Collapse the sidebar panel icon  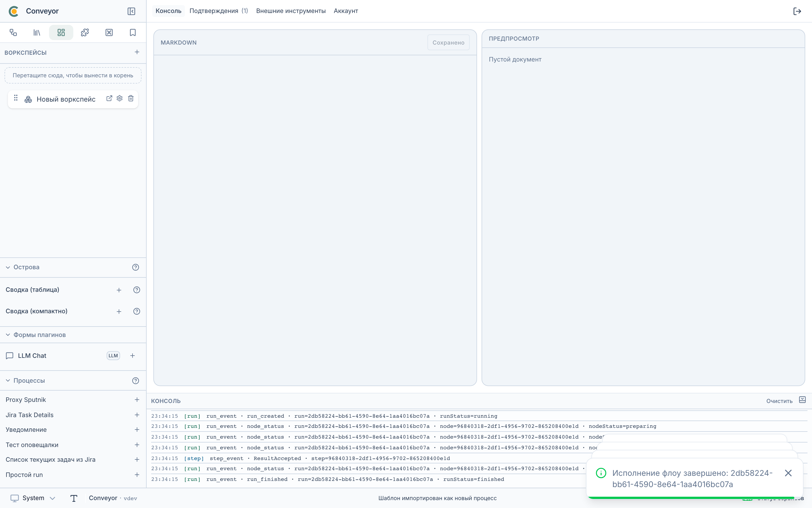[131, 11]
